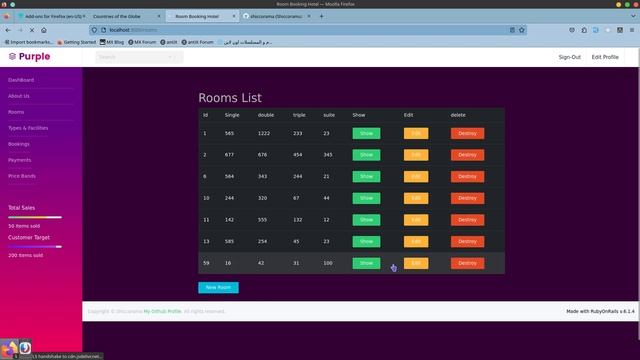This screenshot has height=360, width=640.
Task: Click the Firefox icon in the taskbar
Action: click(9, 348)
